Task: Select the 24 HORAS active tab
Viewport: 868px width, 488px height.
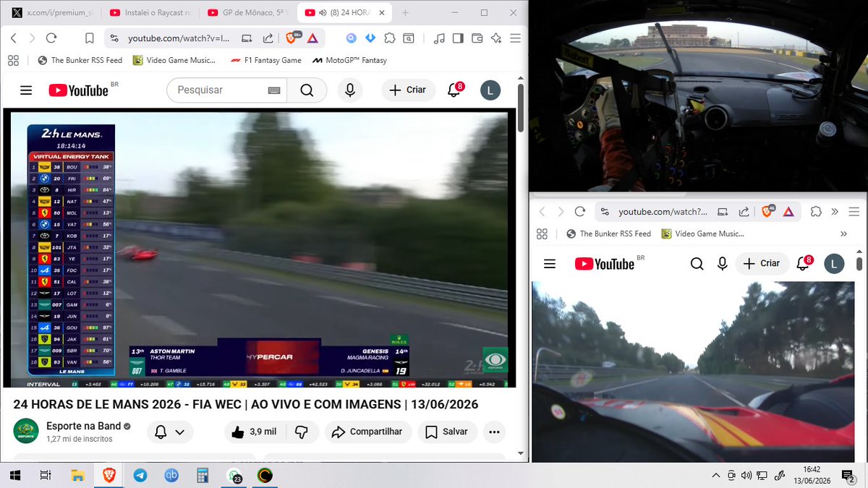Action: tap(343, 13)
